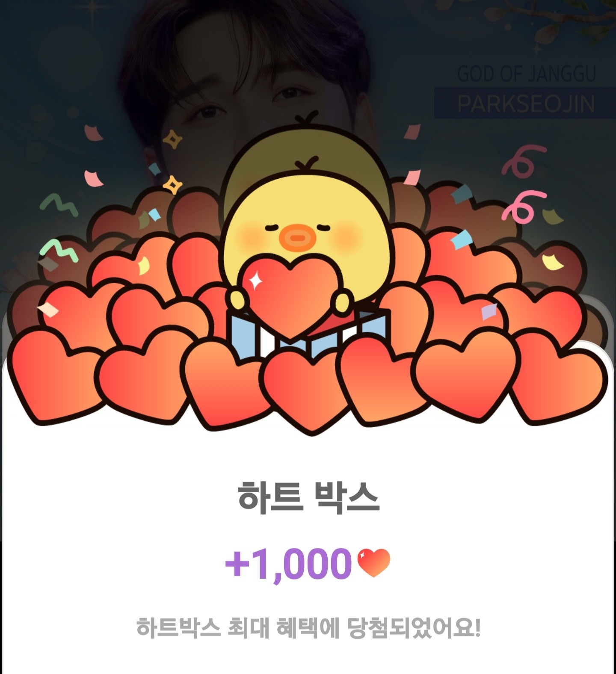Tap the purple +1,000 reward amount
This screenshot has height=674, width=616.
pyautogui.click(x=288, y=563)
